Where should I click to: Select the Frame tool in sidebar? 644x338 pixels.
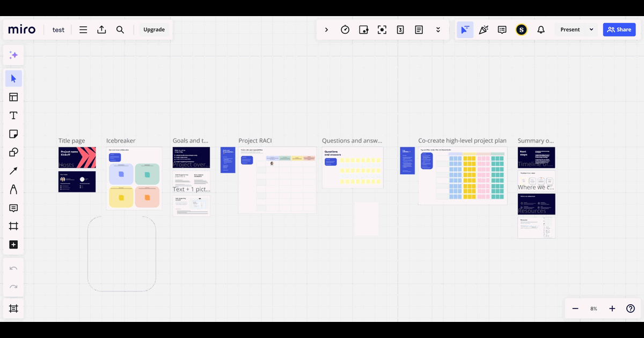click(x=13, y=226)
